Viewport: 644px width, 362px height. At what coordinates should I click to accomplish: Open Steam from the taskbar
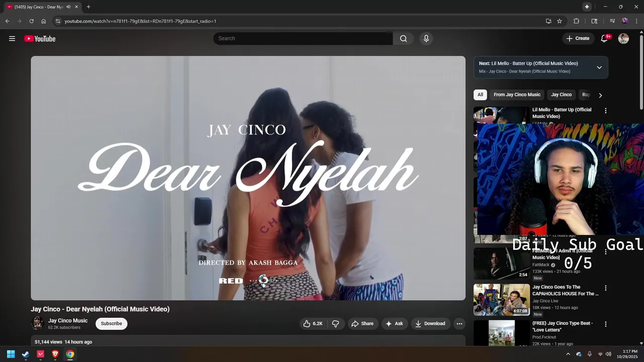pos(26,354)
